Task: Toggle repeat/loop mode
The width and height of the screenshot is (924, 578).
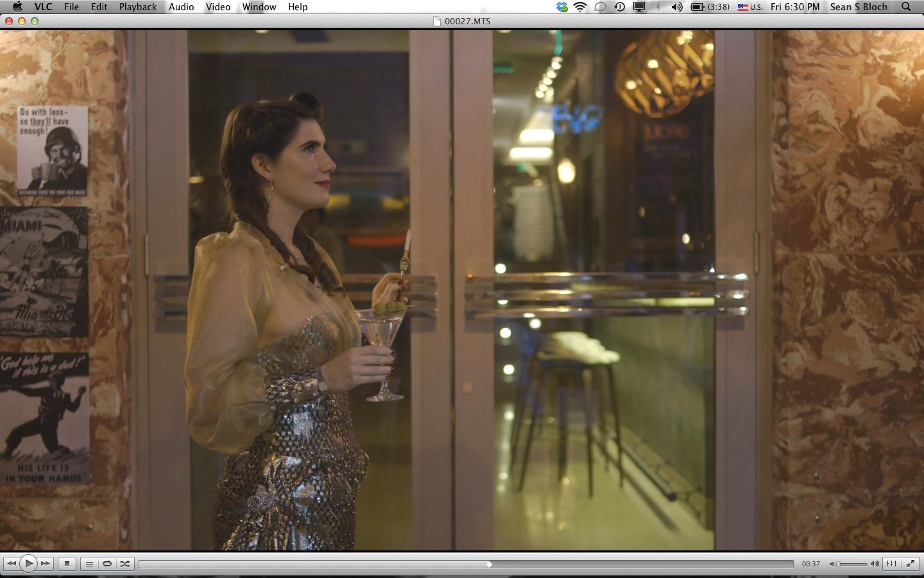Action: pos(107,564)
